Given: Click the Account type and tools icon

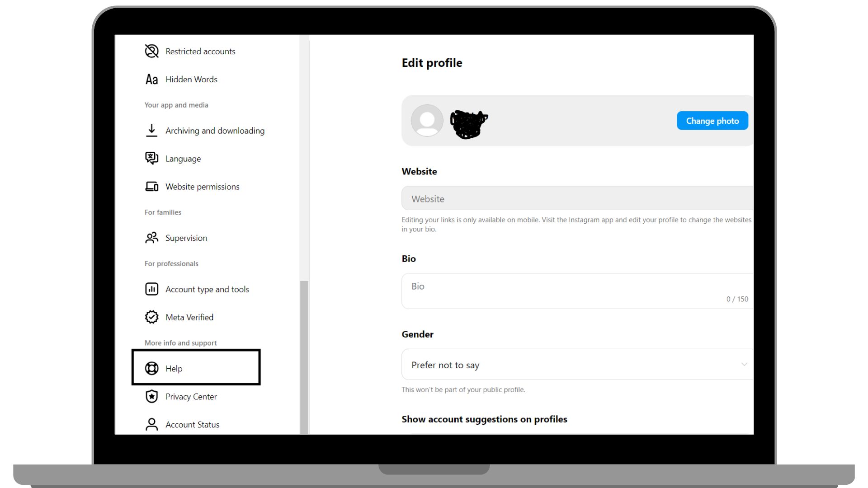Looking at the screenshot, I should (151, 289).
